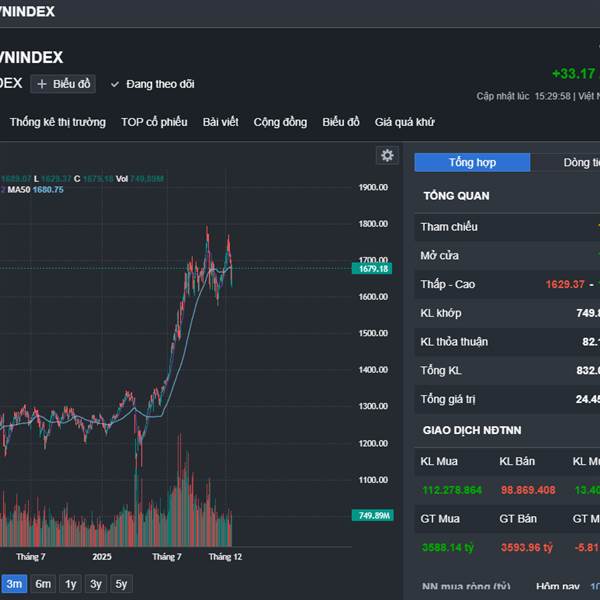600x600 pixels.
Task: Go to the Bài viết tab
Action: (220, 122)
